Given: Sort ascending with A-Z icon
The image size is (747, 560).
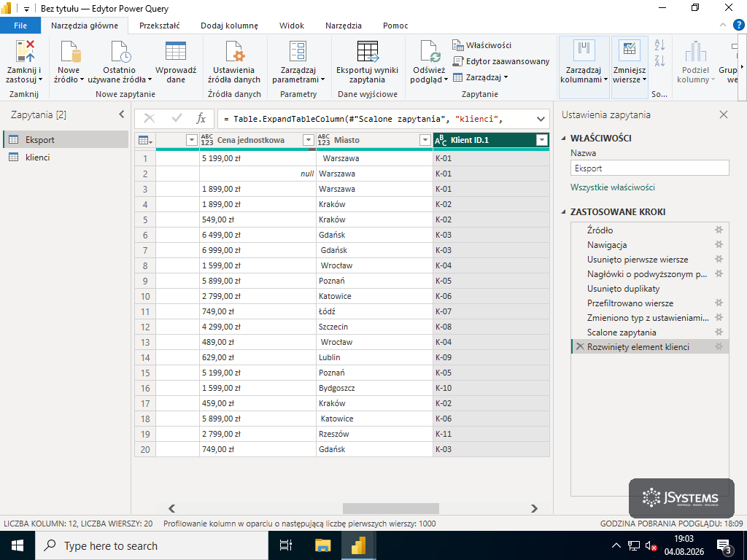Looking at the screenshot, I should (659, 45).
